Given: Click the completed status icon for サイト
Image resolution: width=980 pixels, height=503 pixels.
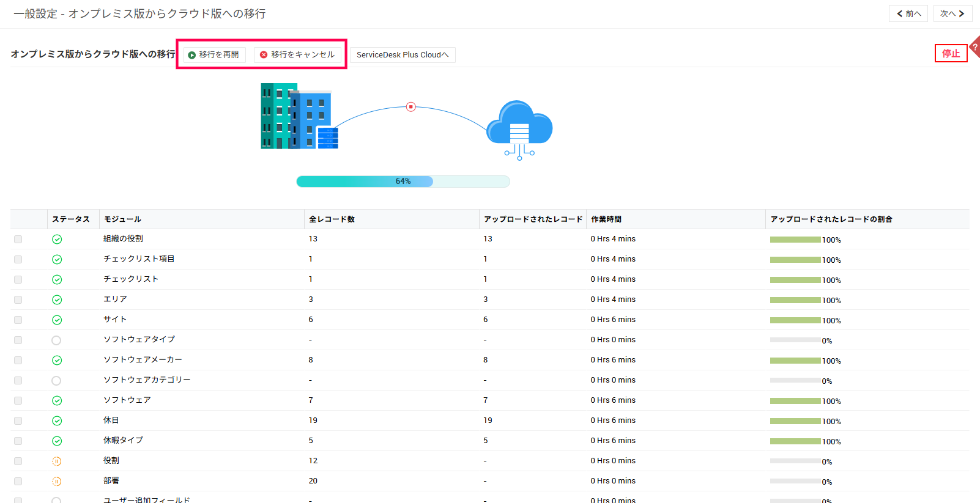Looking at the screenshot, I should tap(57, 320).
